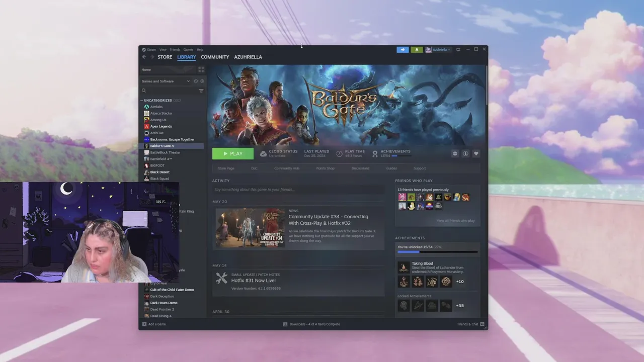Click the hotfix wrench patch icon

pyautogui.click(x=221, y=278)
